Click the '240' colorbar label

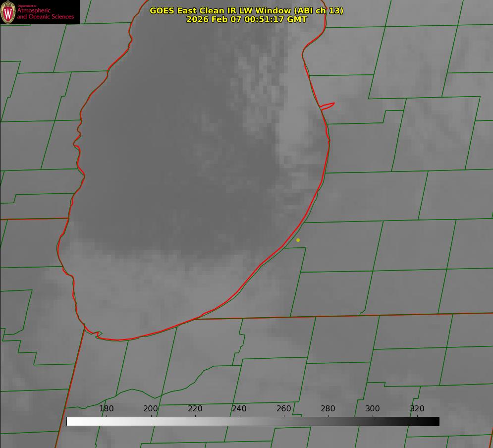(x=239, y=408)
